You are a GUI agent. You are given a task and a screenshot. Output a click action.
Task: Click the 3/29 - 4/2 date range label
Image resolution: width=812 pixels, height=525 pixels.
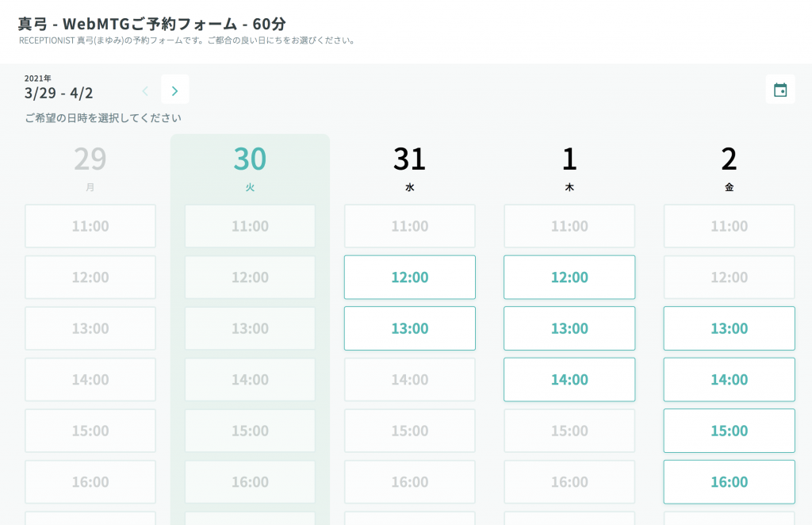point(59,93)
